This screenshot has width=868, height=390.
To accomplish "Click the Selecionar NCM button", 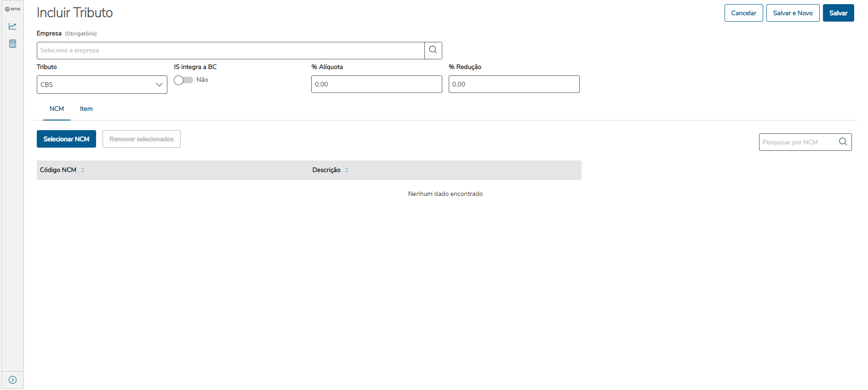I will tap(66, 139).
